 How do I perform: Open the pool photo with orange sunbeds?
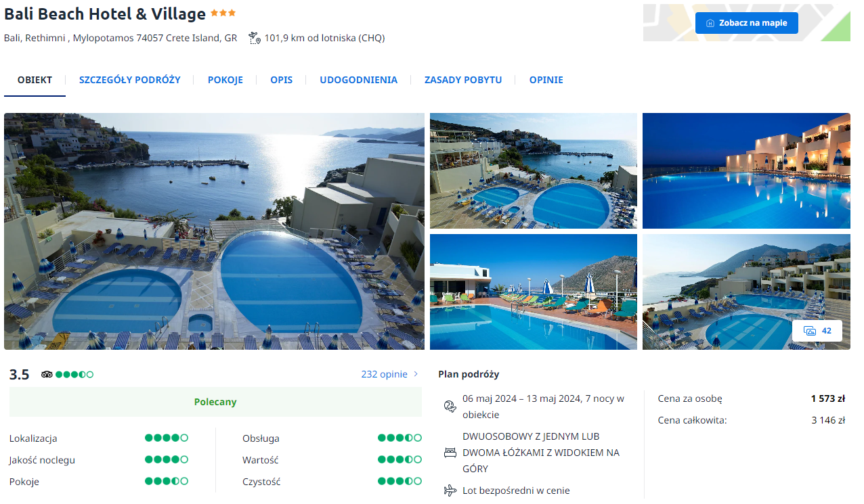coord(534,292)
